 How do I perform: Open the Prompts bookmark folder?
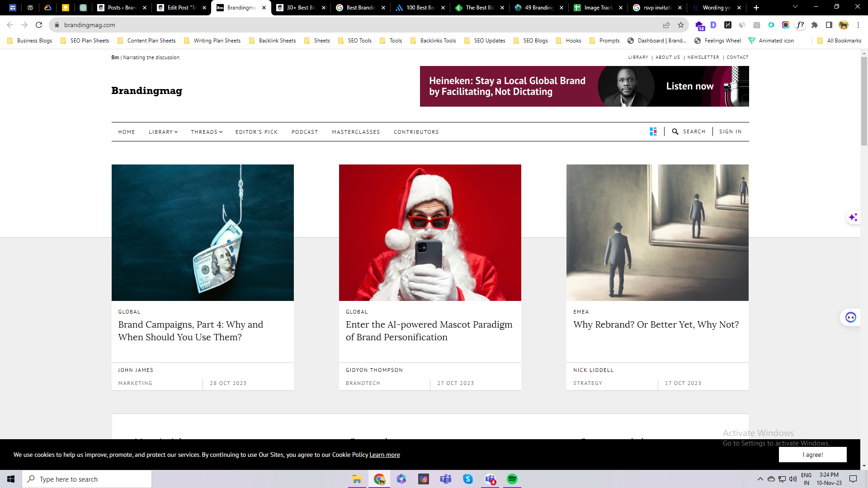[604, 41]
